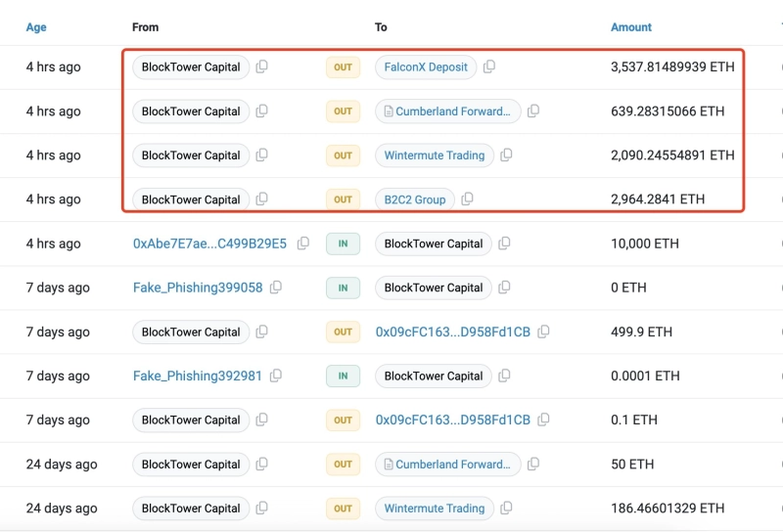Copy the FalconX Deposit address
The image size is (783, 532).
tap(489, 67)
